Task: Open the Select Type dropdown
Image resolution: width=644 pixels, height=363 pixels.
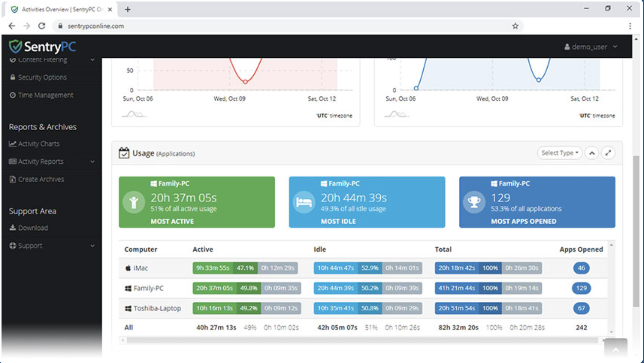Action: click(x=559, y=153)
